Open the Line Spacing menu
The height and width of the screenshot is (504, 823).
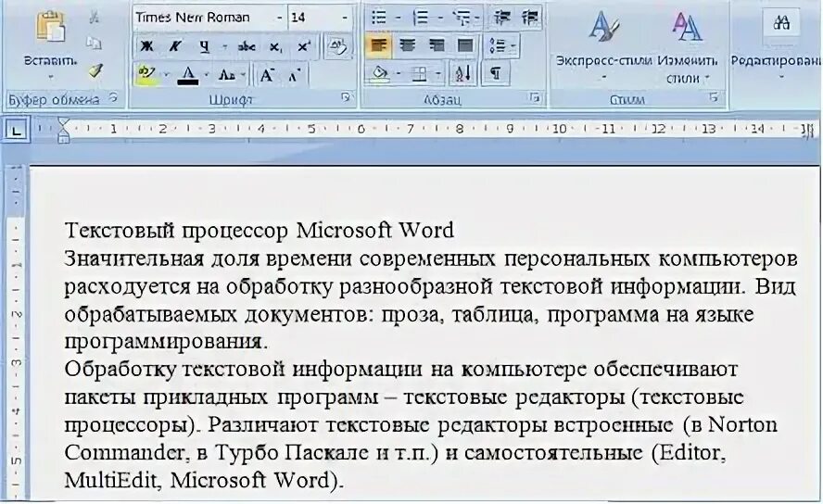pos(502,46)
